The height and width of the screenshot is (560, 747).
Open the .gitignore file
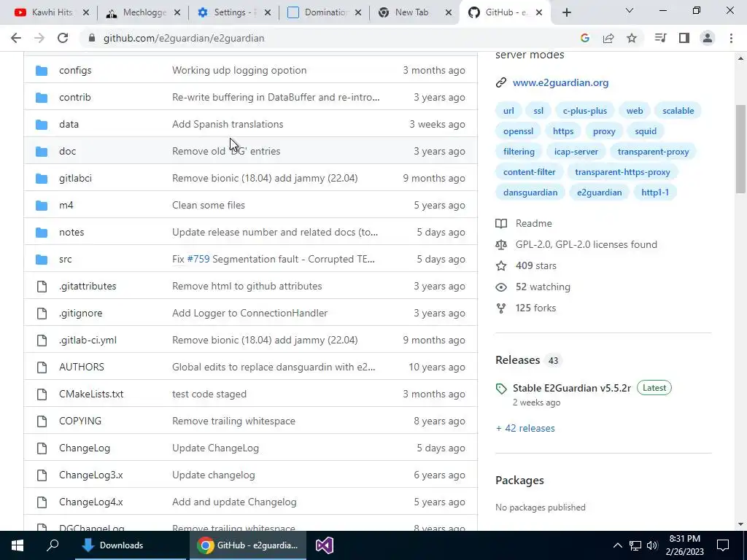click(x=80, y=314)
